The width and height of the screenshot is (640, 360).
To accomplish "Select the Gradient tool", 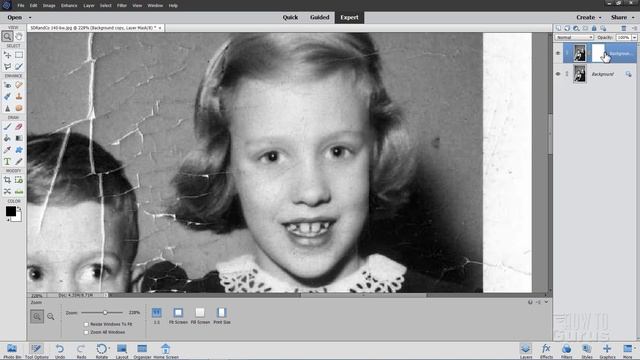I will [19, 138].
